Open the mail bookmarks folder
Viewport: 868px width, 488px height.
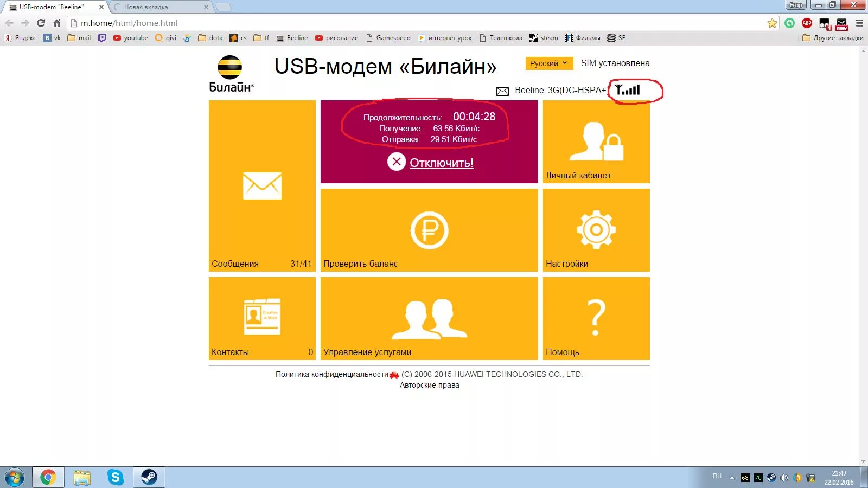click(79, 38)
